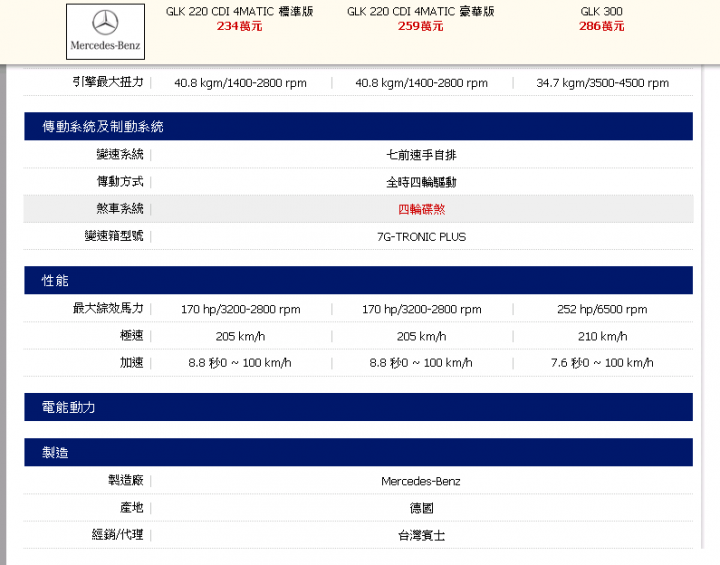Select the 全時四輪驅動 value
The image size is (720, 565).
[x=421, y=182]
